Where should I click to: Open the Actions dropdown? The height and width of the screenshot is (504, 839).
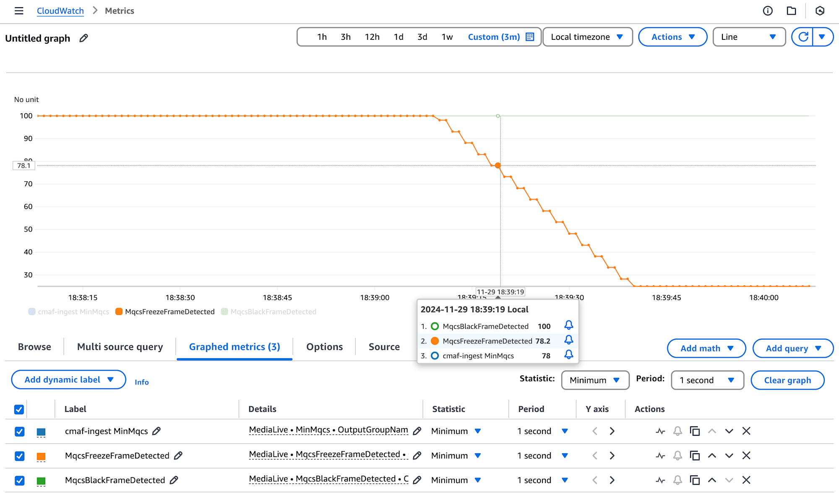pos(672,37)
